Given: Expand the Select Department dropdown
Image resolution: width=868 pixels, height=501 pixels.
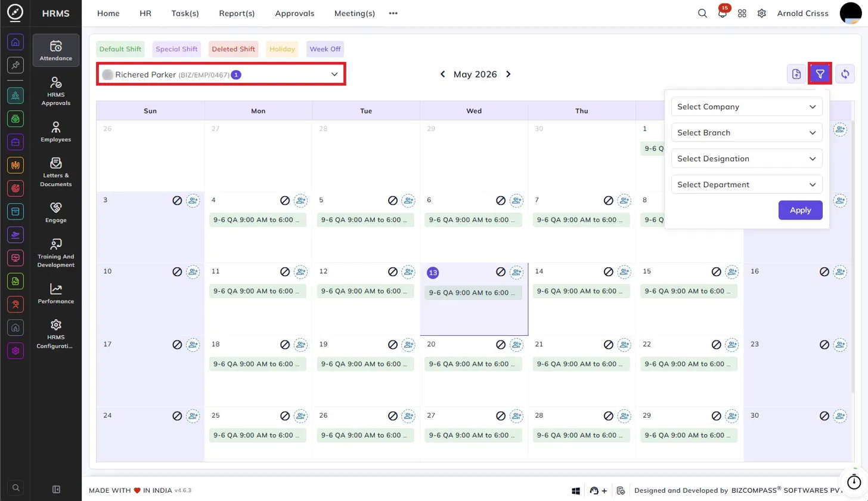Looking at the screenshot, I should pos(746,184).
